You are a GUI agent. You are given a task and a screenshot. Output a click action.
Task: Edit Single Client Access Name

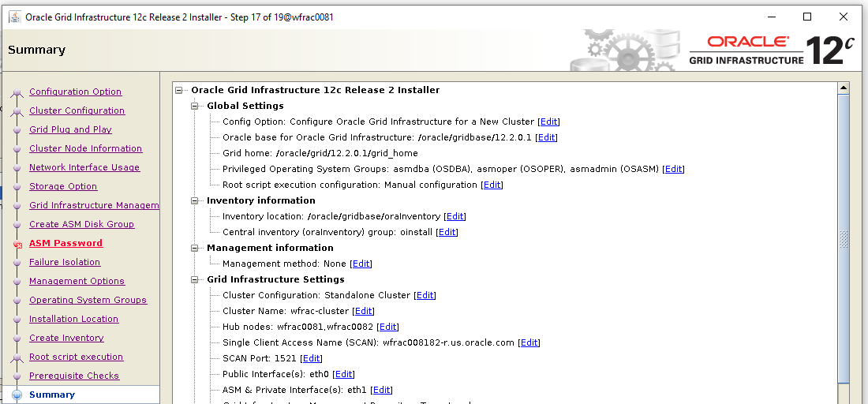pyautogui.click(x=529, y=342)
